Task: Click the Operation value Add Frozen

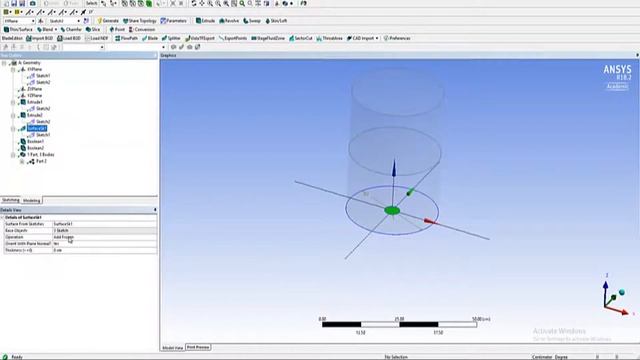Action: (104, 237)
